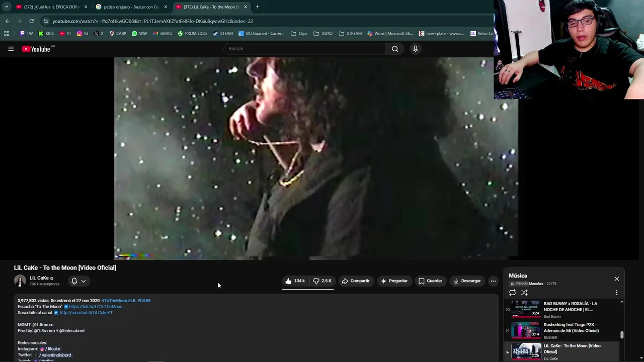This screenshot has width=644, height=362.
Task: Open a new browser tab
Action: point(257,7)
